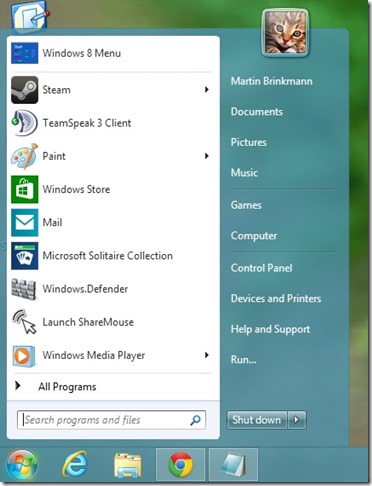Image resolution: width=372 pixels, height=486 pixels.
Task: Expand the Steam jump list arrow
Action: pyautogui.click(x=207, y=89)
